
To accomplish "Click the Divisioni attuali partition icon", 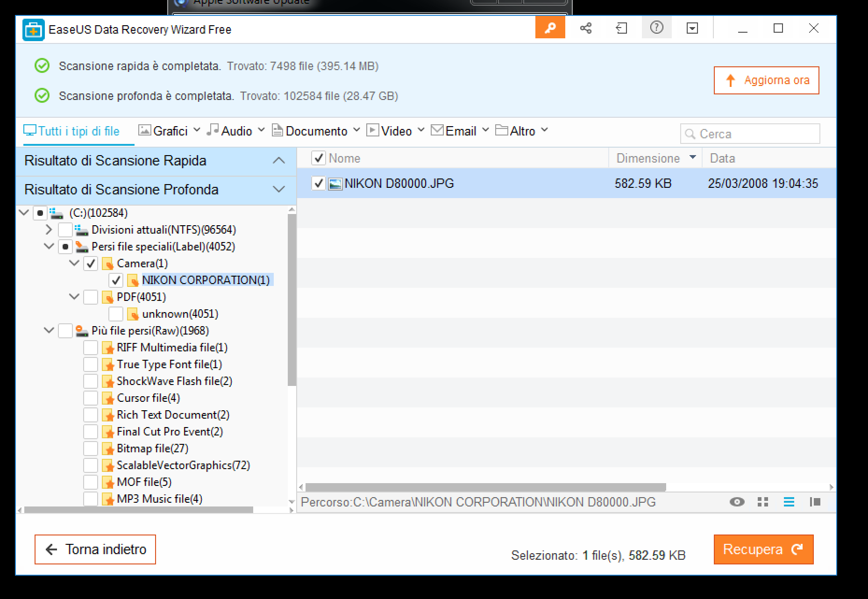I will pos(81,230).
